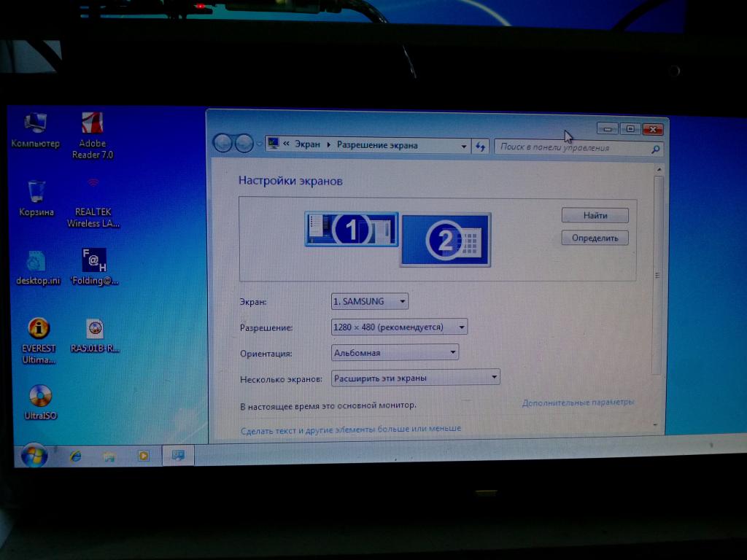Open the Корзина recycle bin icon
Screen dimensions: 747x560
coord(36,198)
